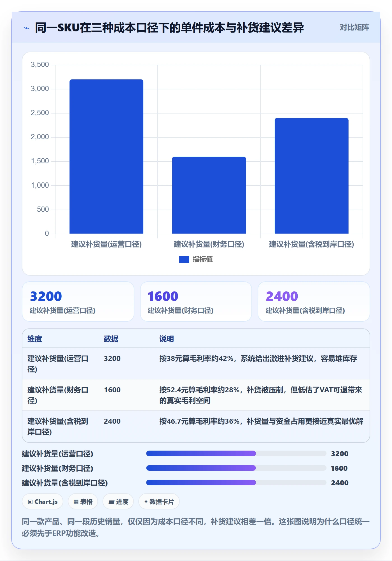The width and height of the screenshot is (392, 561).
Task: Click the 数据 column header
Action: click(111, 339)
